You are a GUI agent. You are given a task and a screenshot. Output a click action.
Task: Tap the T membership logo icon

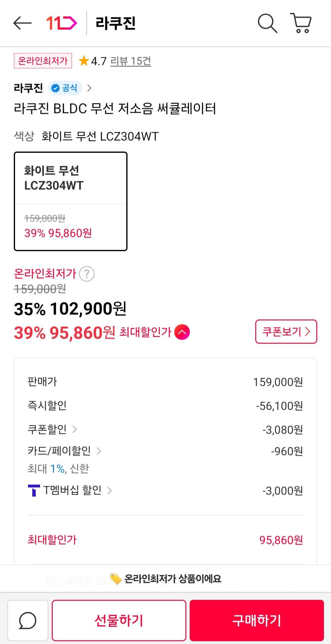tap(34, 491)
